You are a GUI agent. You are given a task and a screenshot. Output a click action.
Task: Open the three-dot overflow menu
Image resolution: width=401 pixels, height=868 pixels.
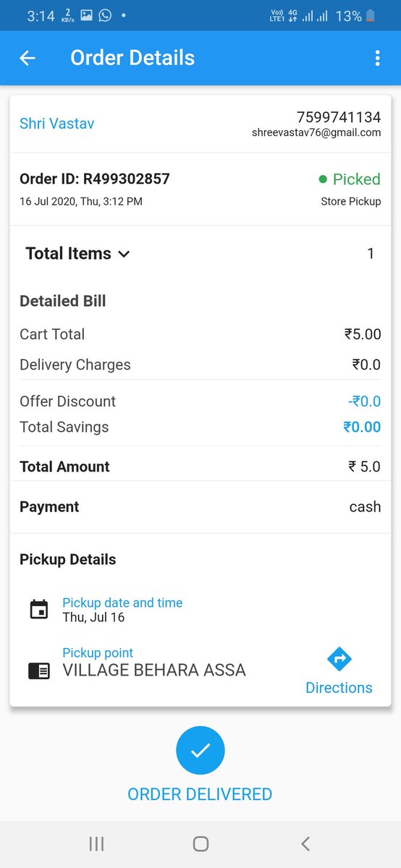[x=377, y=59]
